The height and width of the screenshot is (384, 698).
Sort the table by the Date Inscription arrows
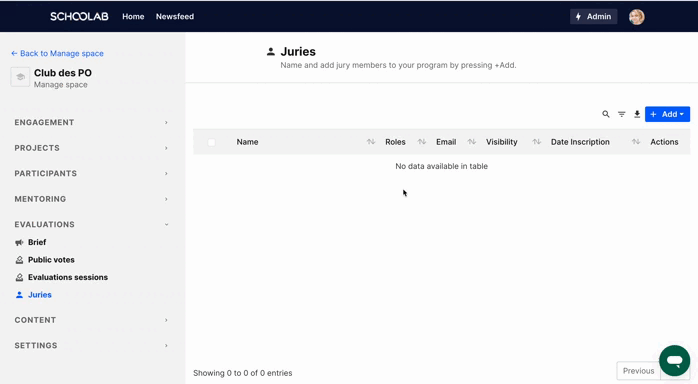(x=636, y=142)
